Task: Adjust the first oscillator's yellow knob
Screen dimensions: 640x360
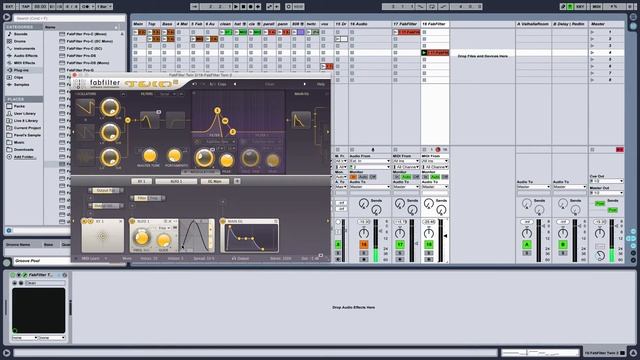Action: coord(110,108)
